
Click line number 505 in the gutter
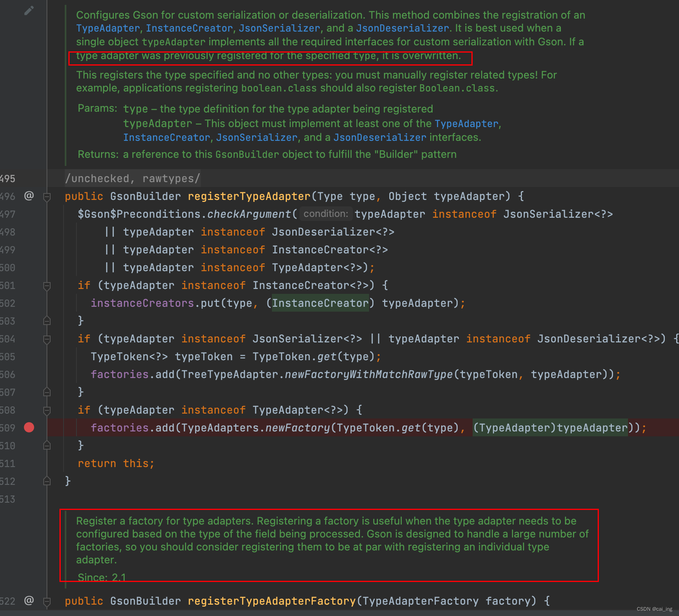(8, 357)
